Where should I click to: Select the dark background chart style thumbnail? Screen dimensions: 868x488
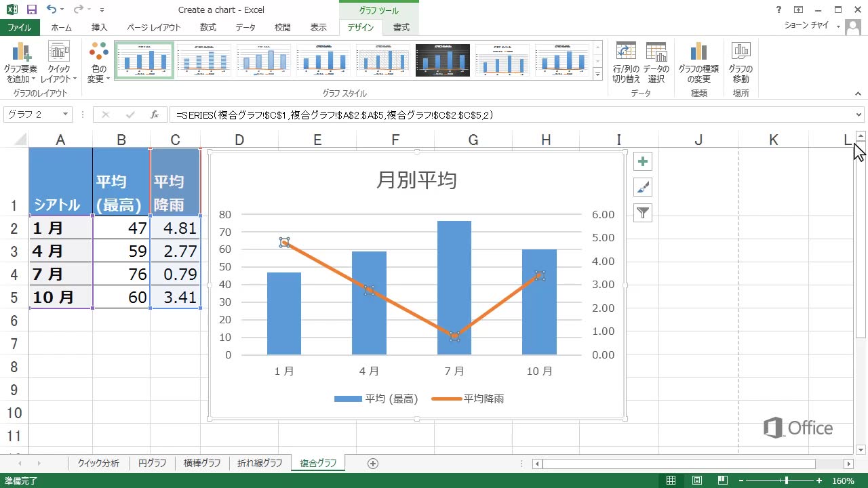(442, 60)
